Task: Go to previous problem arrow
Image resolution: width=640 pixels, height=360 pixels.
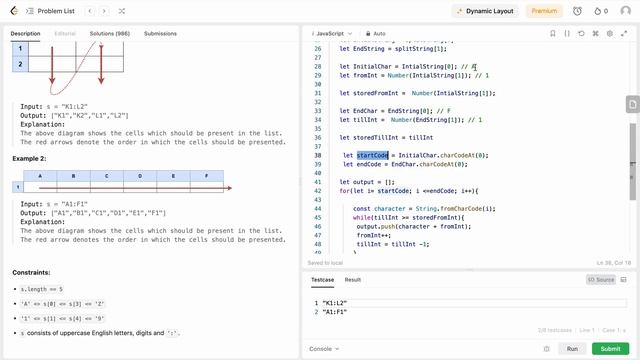Action: 90,11
